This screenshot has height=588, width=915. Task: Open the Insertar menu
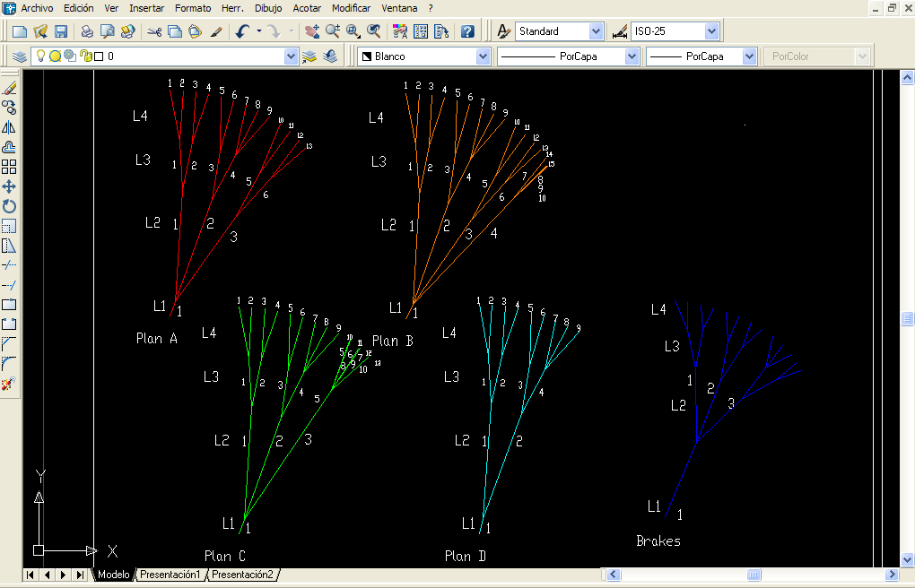[x=146, y=8]
